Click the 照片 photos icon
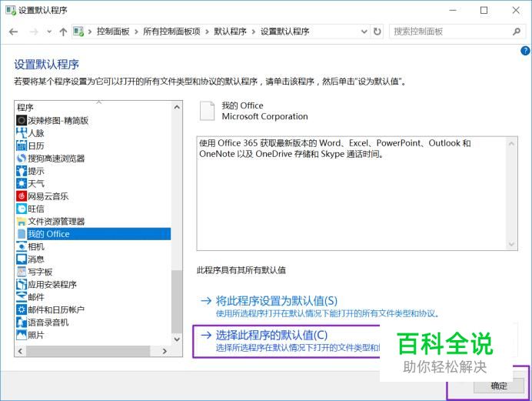The image size is (532, 401). 22,335
